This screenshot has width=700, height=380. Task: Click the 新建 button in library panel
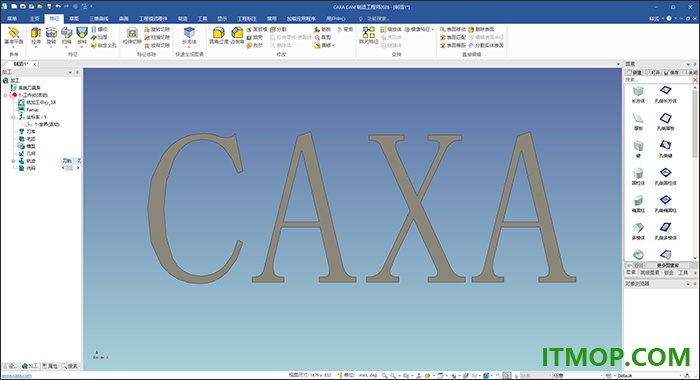(x=634, y=72)
